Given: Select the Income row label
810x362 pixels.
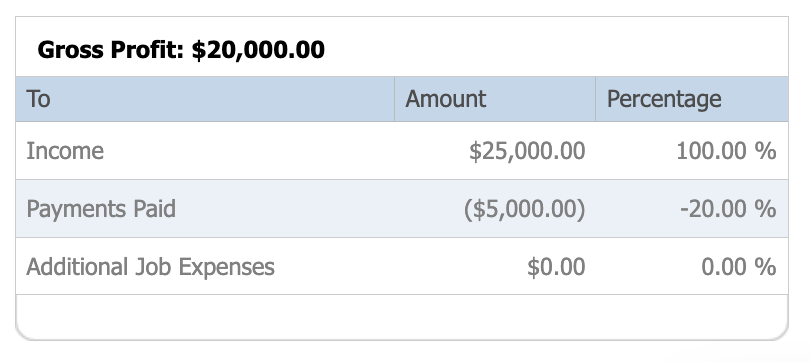Looking at the screenshot, I should pyautogui.click(x=65, y=151).
